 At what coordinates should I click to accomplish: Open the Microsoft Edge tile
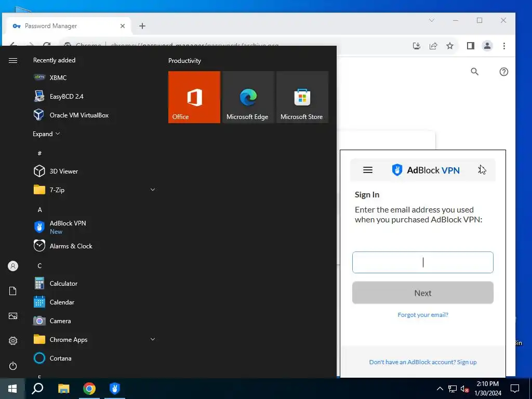coord(248,97)
